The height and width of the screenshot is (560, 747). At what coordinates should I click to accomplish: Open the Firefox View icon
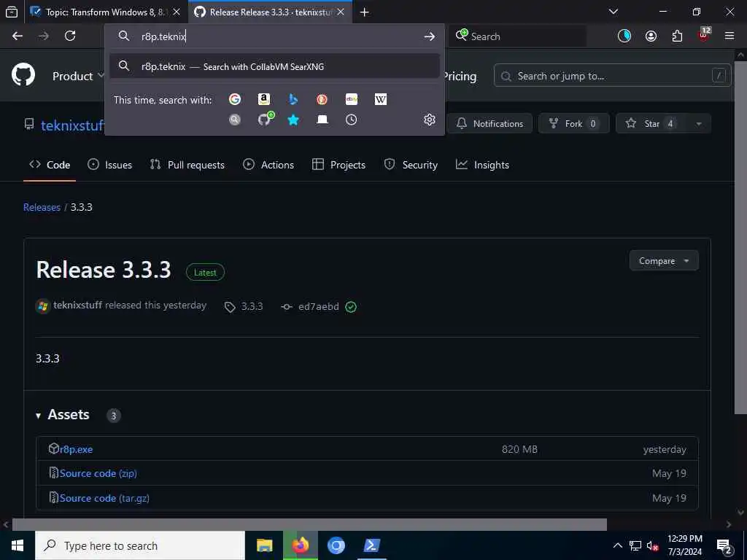12,12
